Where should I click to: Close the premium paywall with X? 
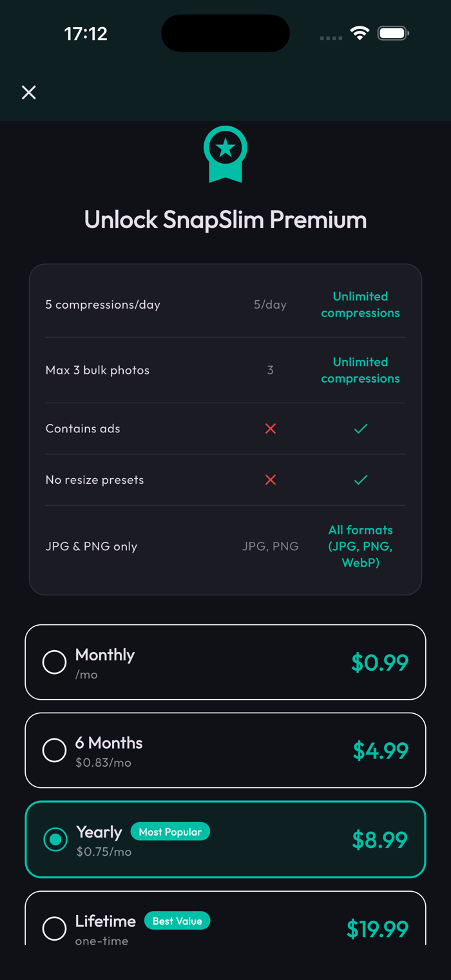click(x=29, y=93)
